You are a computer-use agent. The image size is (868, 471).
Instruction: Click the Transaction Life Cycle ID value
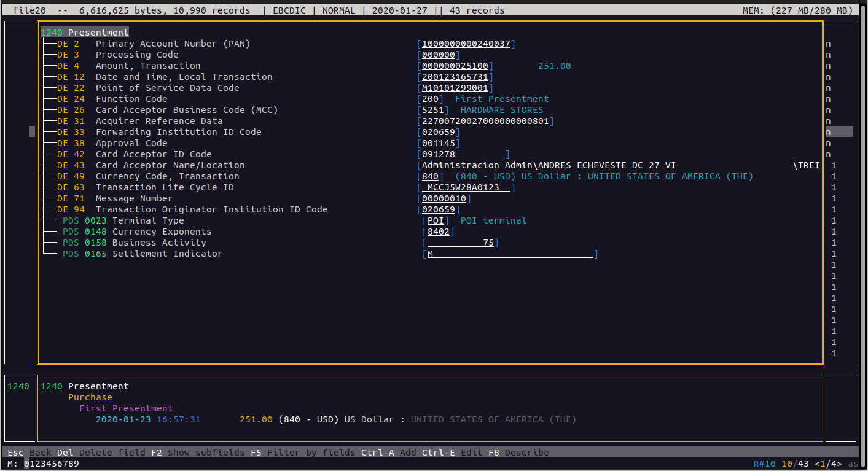(466, 187)
